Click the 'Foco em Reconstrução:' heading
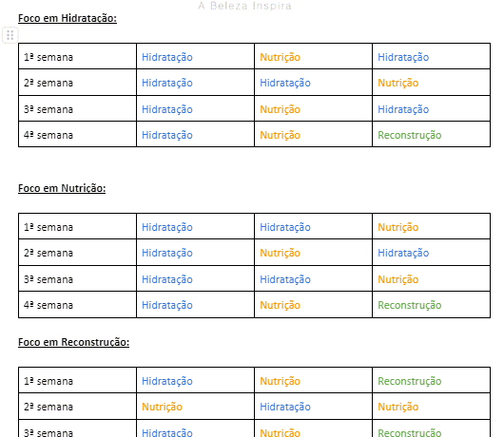504x437 pixels. click(73, 342)
